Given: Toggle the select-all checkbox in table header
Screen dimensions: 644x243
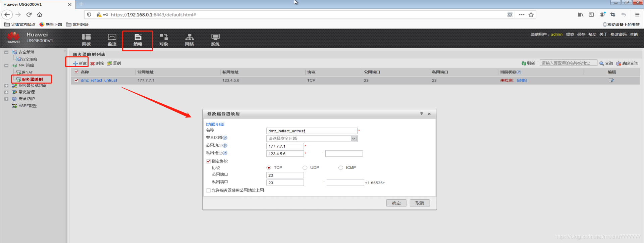Looking at the screenshot, I should click(76, 72).
